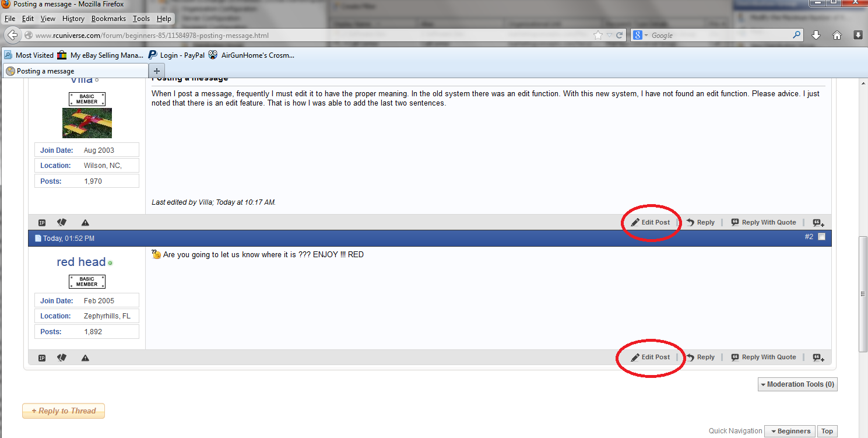This screenshot has height=438, width=868.
Task: Open Firefox downloads with the arrow icon
Action: (817, 35)
